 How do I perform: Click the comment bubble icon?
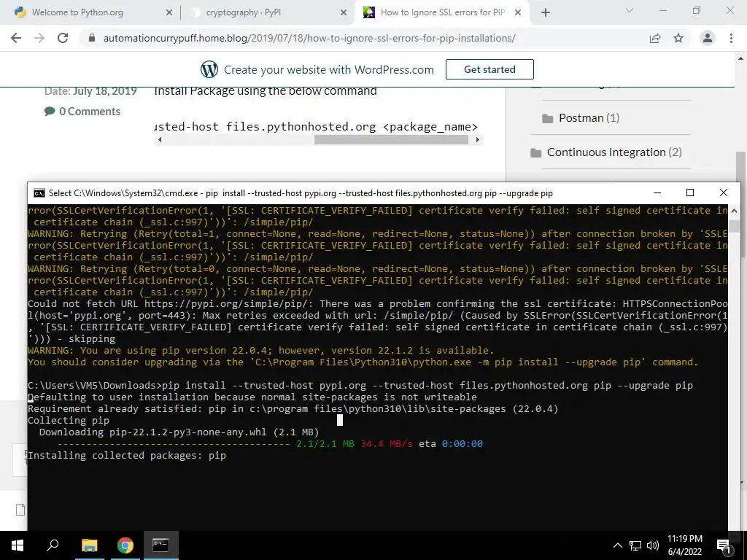tap(50, 112)
